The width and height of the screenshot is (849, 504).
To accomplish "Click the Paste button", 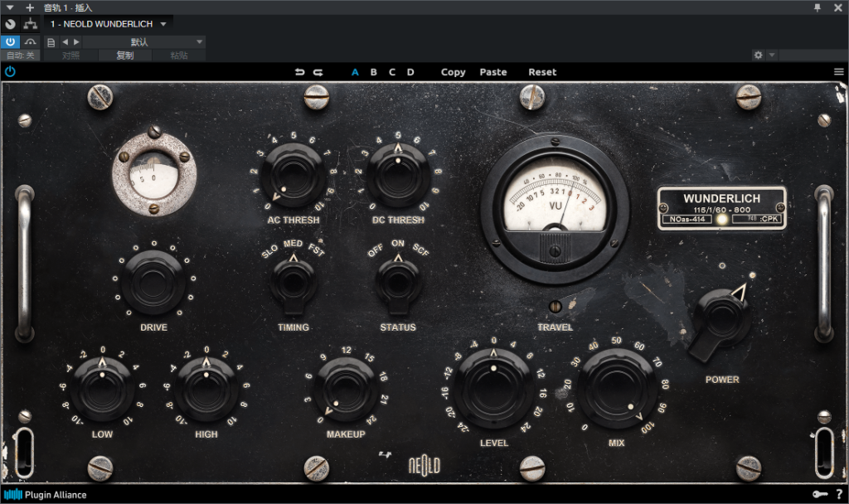I will point(493,72).
